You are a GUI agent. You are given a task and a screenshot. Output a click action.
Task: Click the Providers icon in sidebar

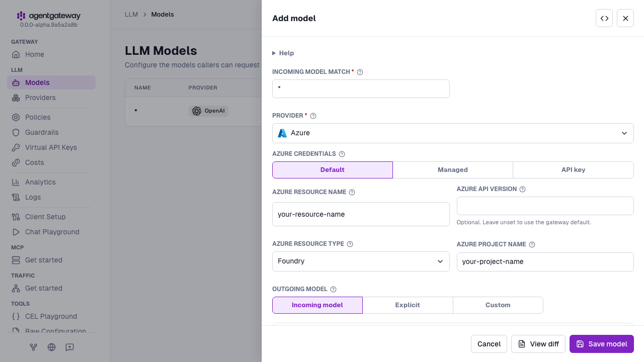pos(16,98)
